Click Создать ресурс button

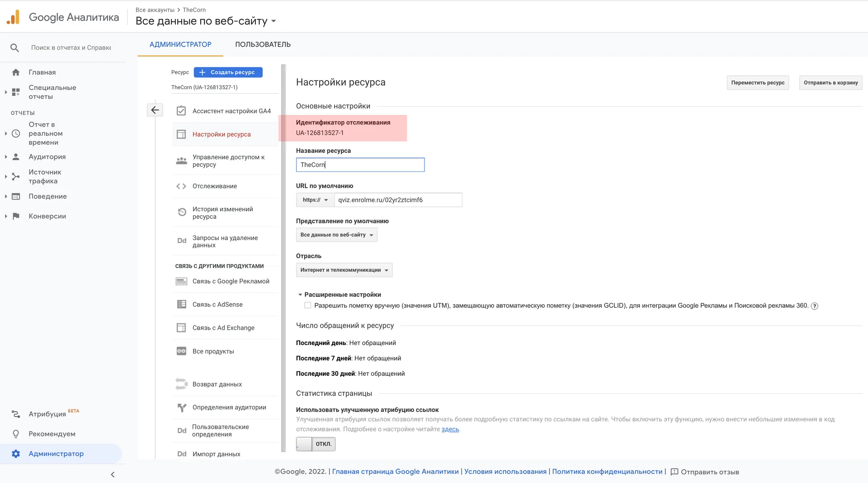click(x=228, y=72)
